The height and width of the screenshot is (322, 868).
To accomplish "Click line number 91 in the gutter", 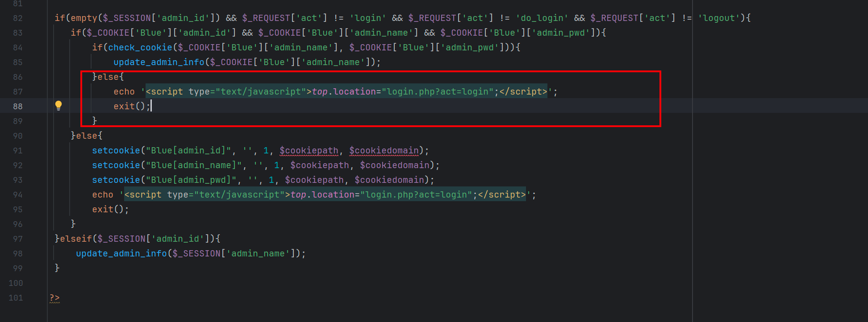I will (18, 151).
